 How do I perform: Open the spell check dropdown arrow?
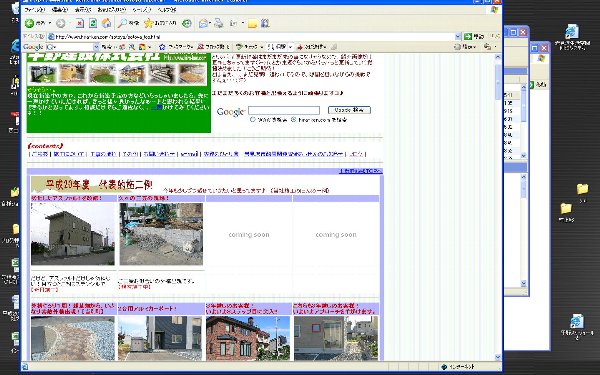point(262,47)
